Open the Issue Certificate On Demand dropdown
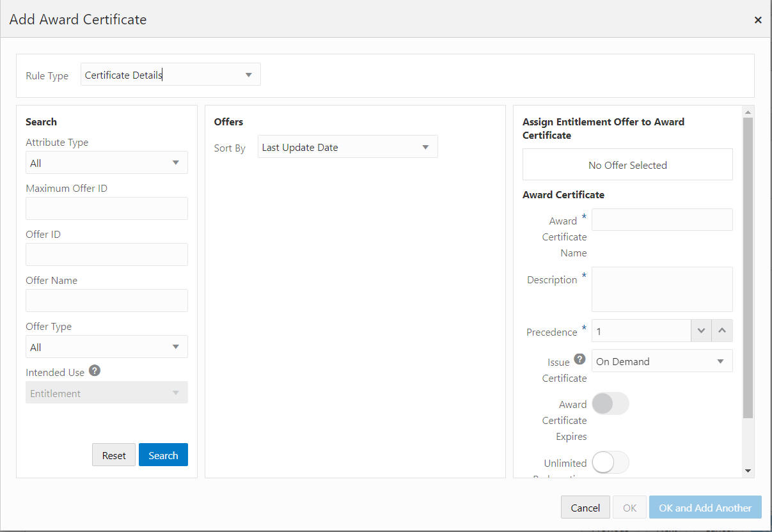This screenshot has width=772, height=532. (x=662, y=361)
